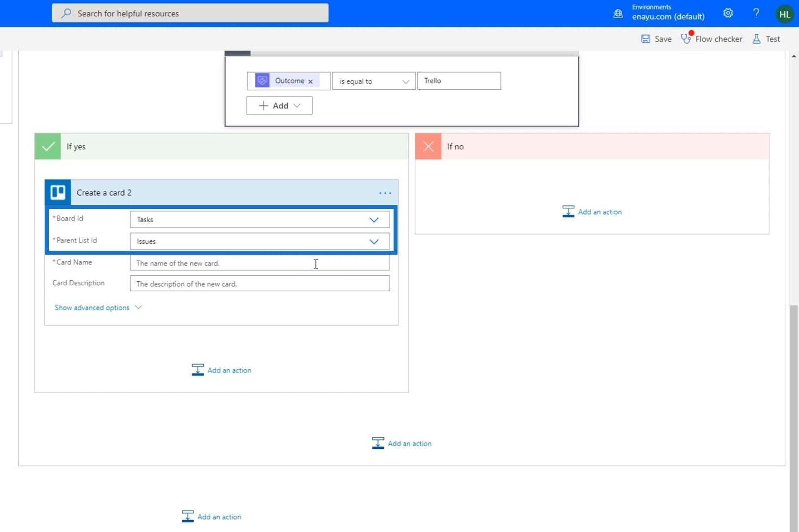Click the Save disk icon
799x532 pixels.
pos(645,39)
